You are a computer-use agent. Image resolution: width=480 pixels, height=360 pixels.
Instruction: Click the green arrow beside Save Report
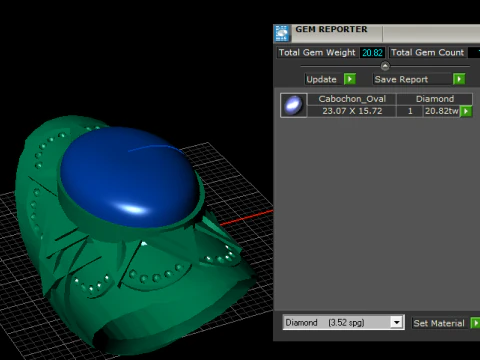(x=459, y=79)
